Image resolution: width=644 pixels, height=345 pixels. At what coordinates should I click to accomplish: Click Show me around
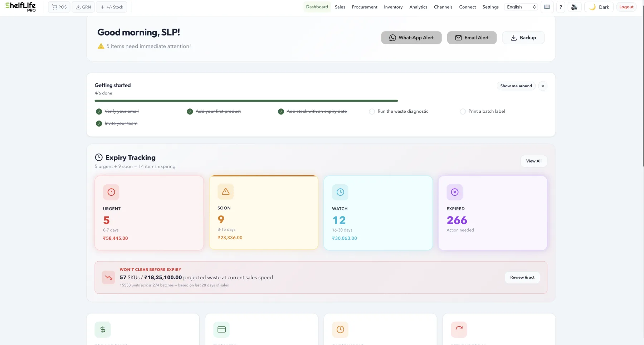point(516,86)
